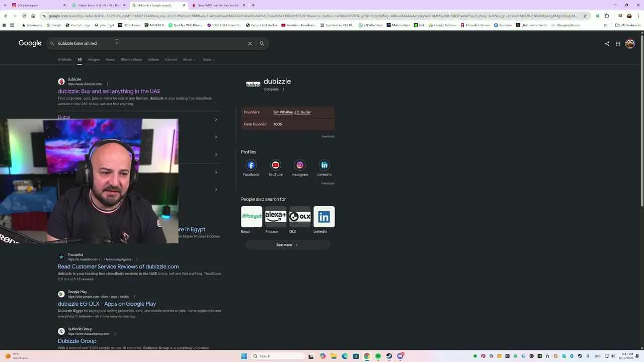644x362 pixels.
Task: Expand See more related searches
Action: click(x=287, y=245)
